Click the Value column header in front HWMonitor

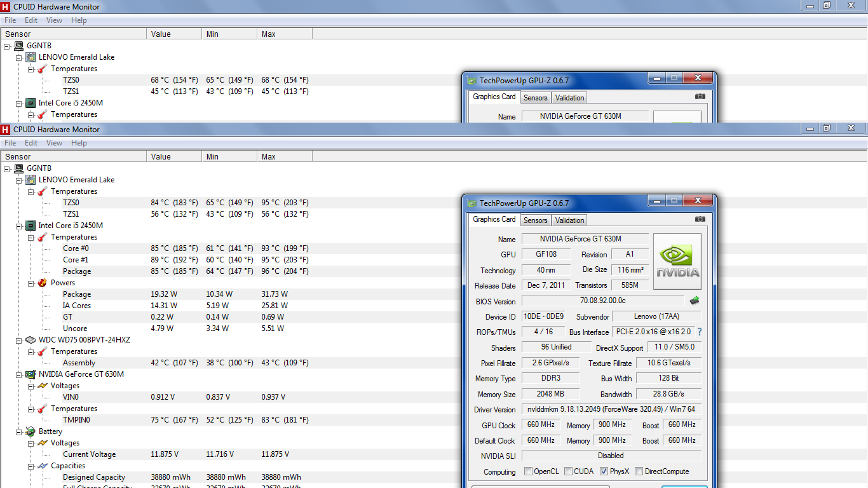pos(174,156)
